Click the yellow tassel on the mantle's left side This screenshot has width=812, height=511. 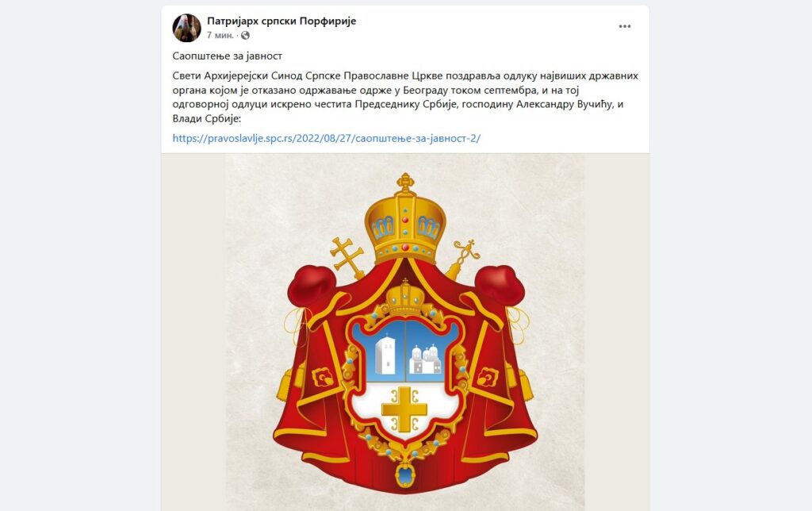point(285,386)
